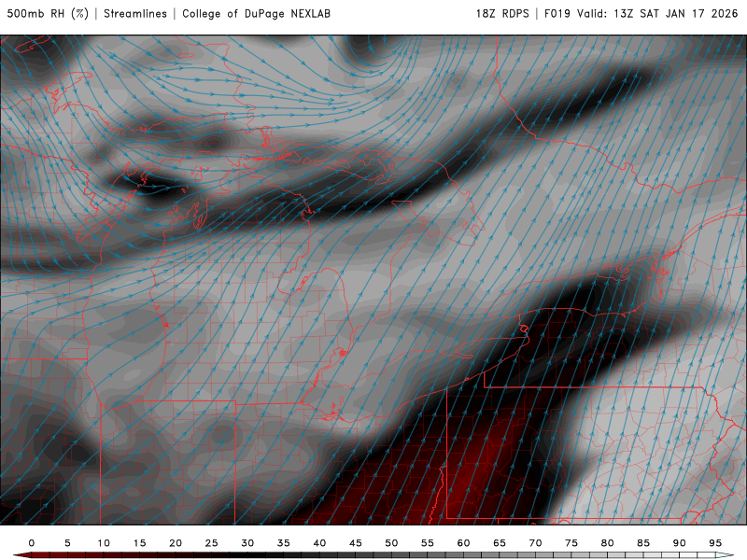
Task: Click the colorbar label '25'
Action: [212, 543]
